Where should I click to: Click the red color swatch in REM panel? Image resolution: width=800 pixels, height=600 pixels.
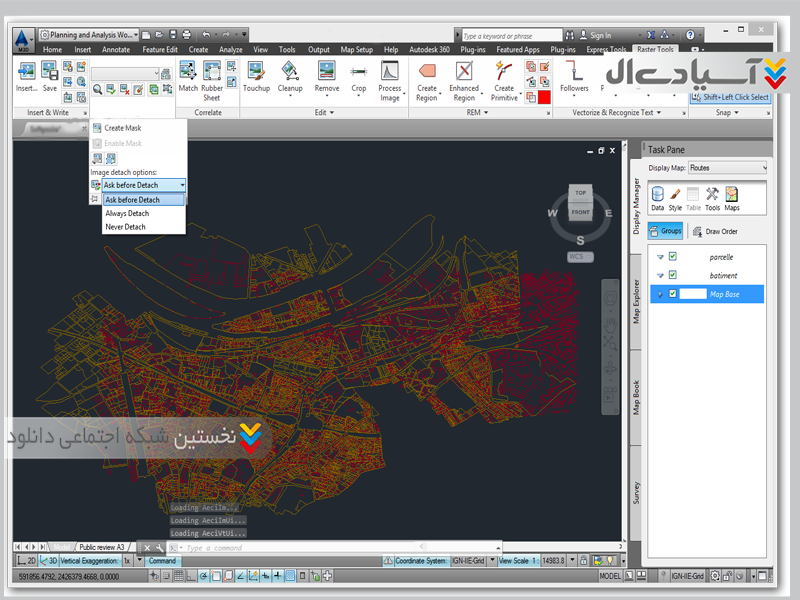[544, 98]
